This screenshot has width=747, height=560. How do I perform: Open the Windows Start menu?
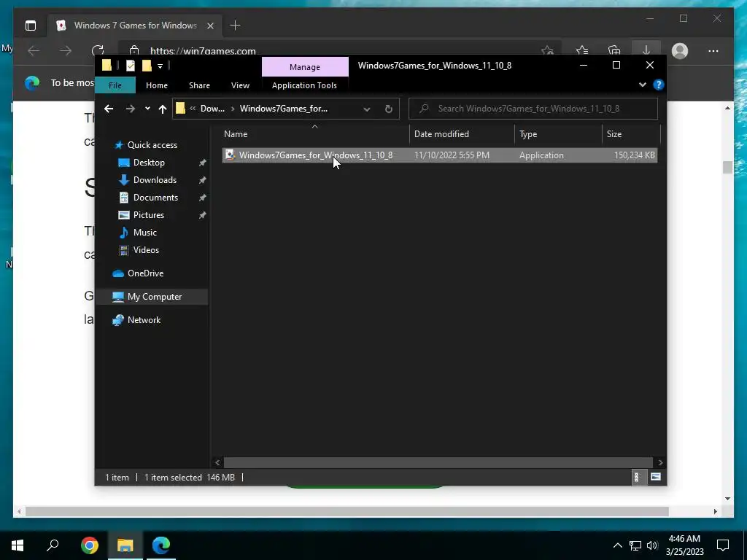tap(18, 545)
